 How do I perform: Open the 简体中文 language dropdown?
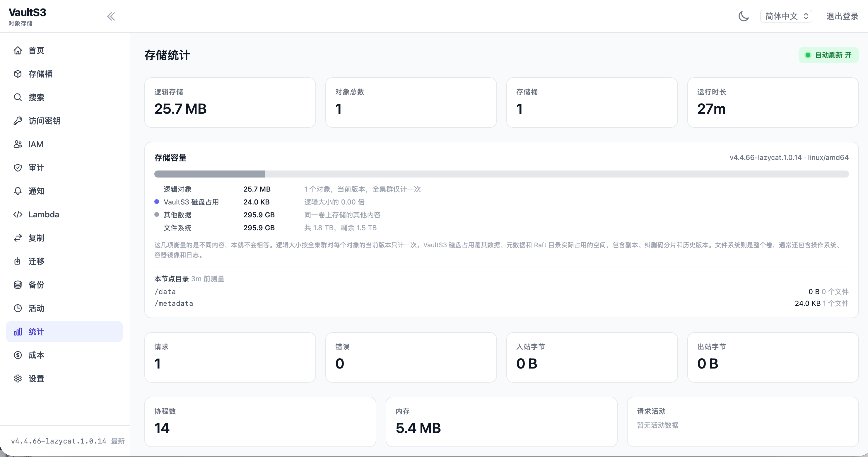coord(786,16)
